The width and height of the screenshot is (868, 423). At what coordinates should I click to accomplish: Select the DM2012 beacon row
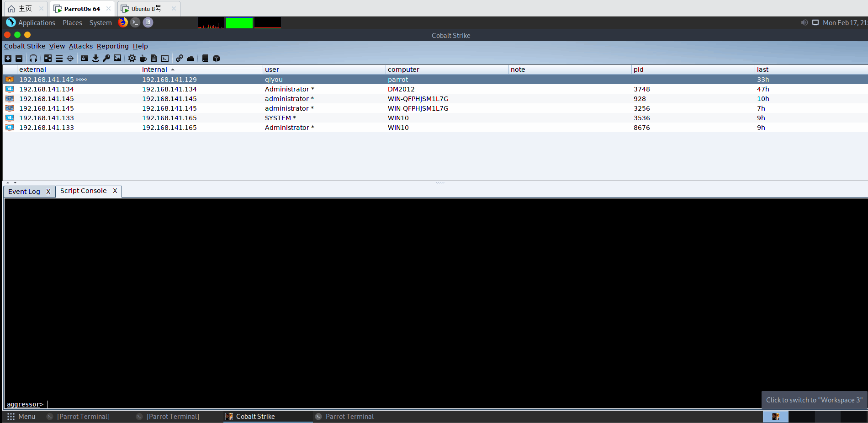click(435, 89)
